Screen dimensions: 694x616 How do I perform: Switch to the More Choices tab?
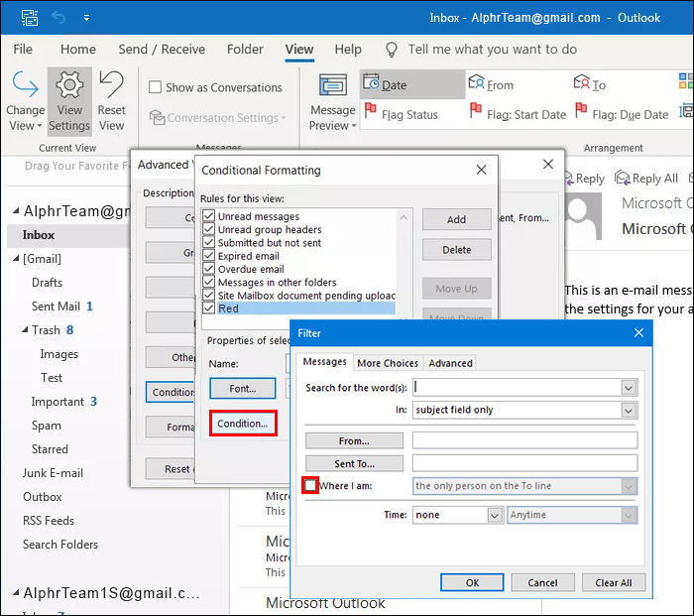coord(388,363)
